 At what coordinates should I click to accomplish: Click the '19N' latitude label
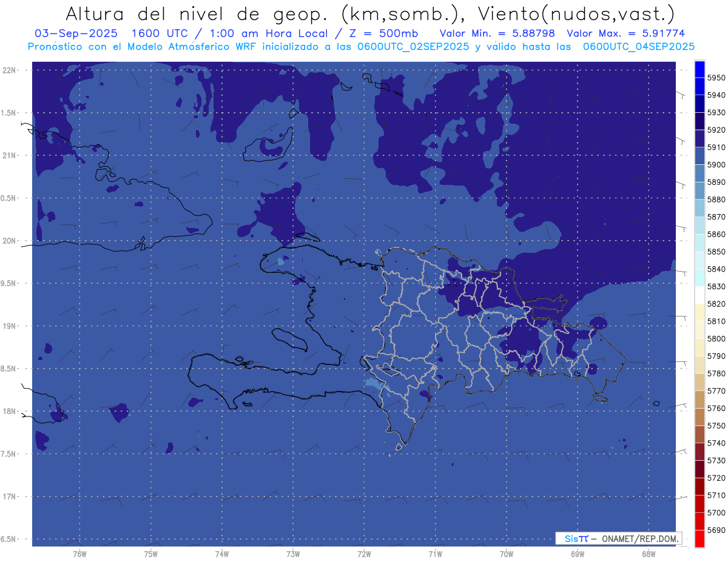point(10,326)
